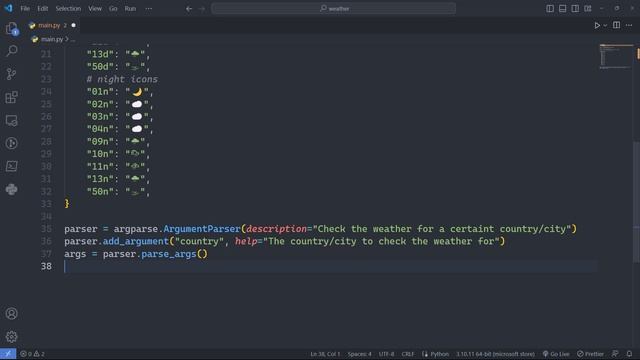Viewport: 640px width, 360px height.
Task: Change end of line sequence CRLF
Action: coord(407,354)
